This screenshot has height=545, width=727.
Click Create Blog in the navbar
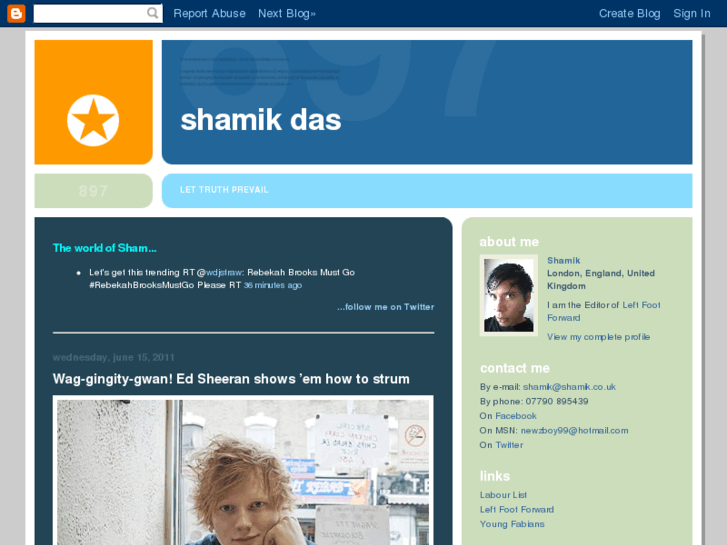click(x=630, y=13)
